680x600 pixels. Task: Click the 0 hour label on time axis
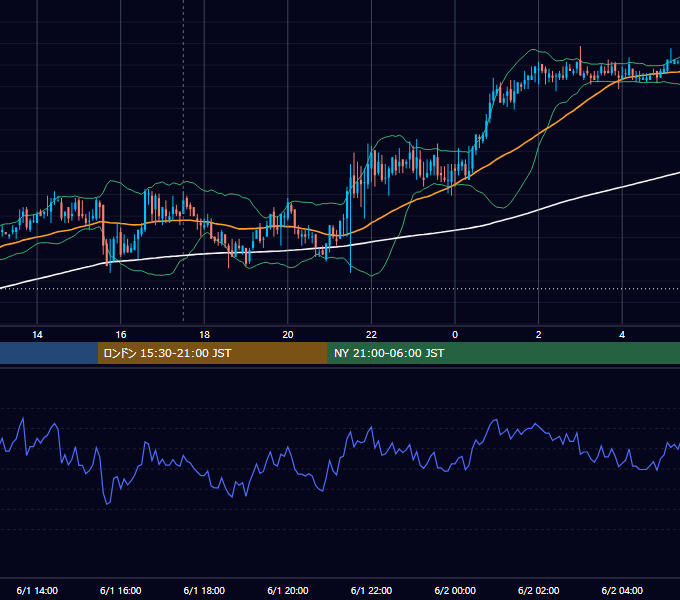455,335
